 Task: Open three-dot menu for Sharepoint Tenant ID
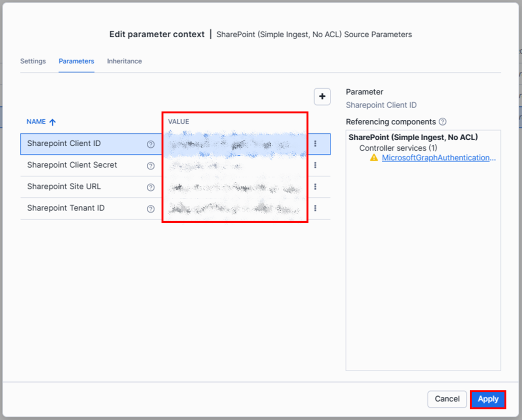(315, 208)
